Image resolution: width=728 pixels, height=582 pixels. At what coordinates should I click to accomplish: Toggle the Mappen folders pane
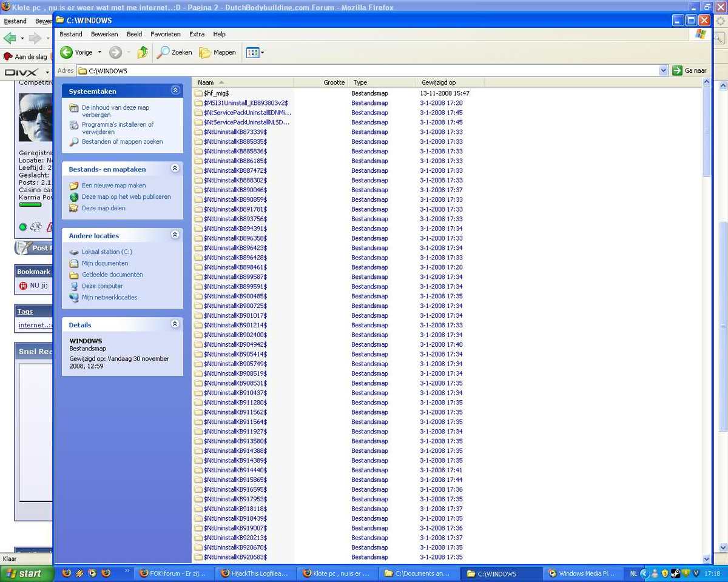pos(217,53)
